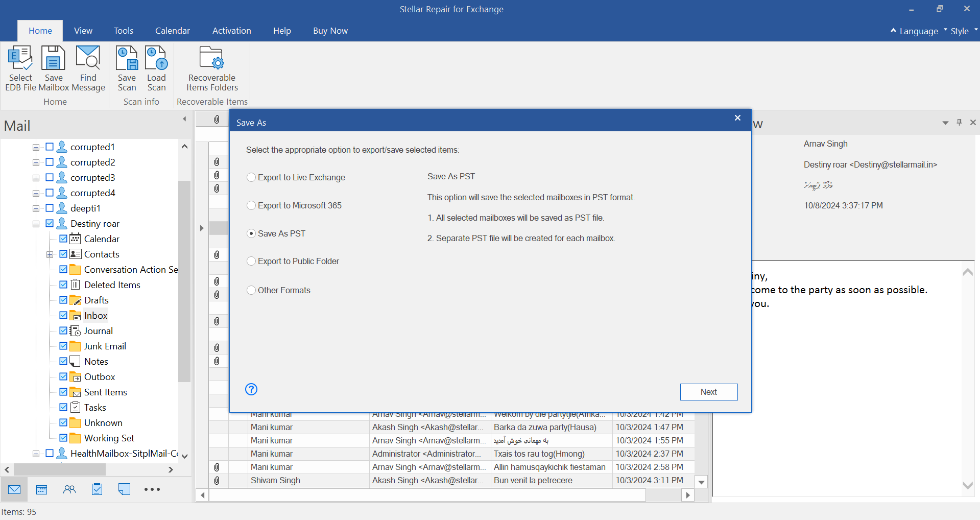Screen dimensions: 980x520
Task: Open the help icon in Save As dialog
Action: pos(251,389)
